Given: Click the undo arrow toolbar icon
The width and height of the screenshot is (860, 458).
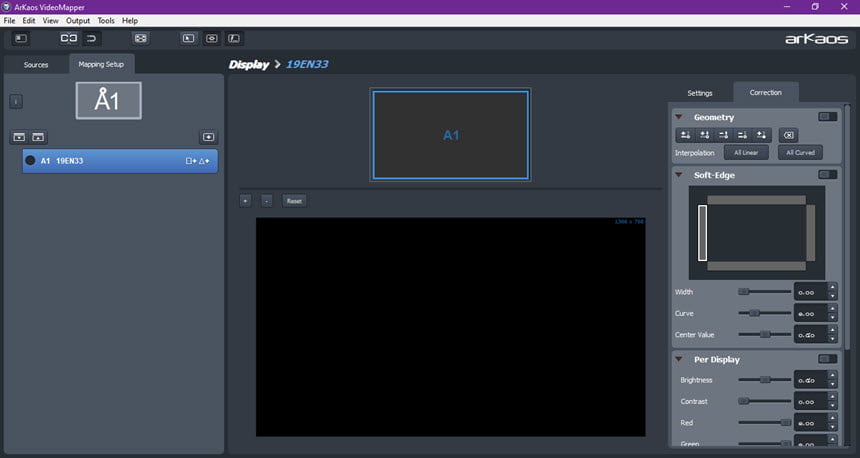Looking at the screenshot, I should click(x=91, y=38).
